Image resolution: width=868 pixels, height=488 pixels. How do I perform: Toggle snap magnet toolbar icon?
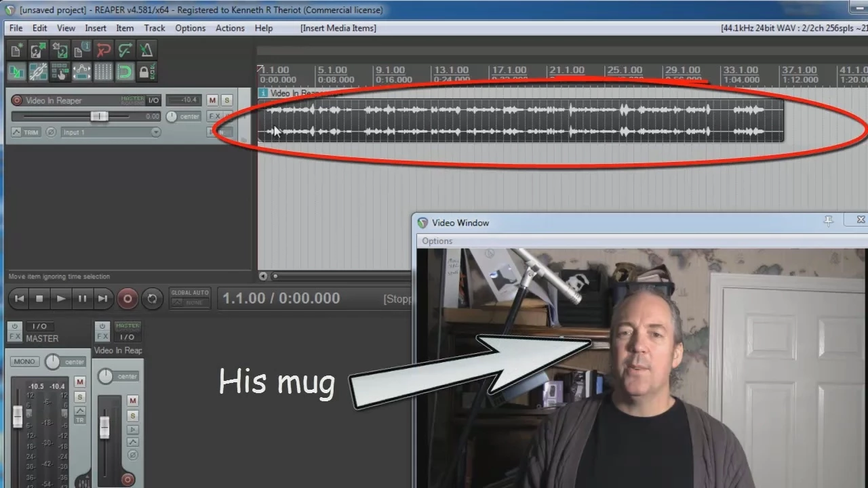[x=125, y=71]
